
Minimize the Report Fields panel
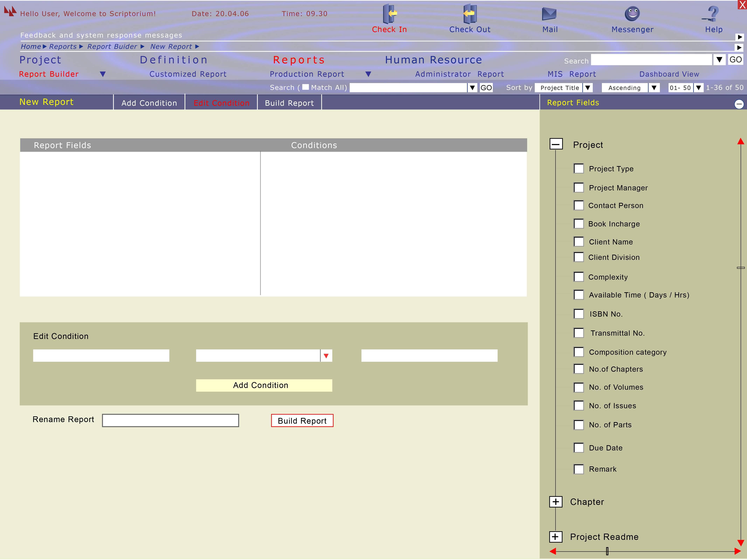pos(739,104)
